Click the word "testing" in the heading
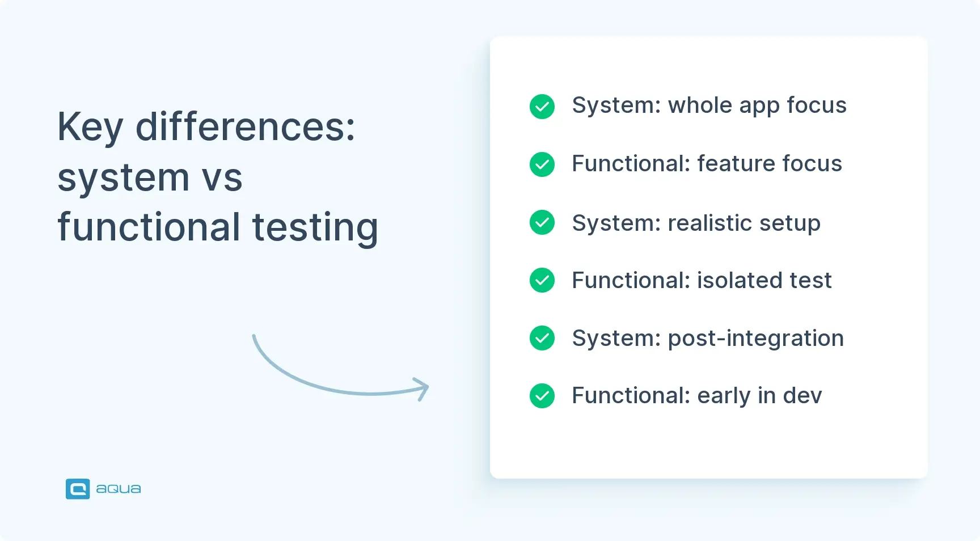This screenshot has height=541, width=980. click(315, 228)
